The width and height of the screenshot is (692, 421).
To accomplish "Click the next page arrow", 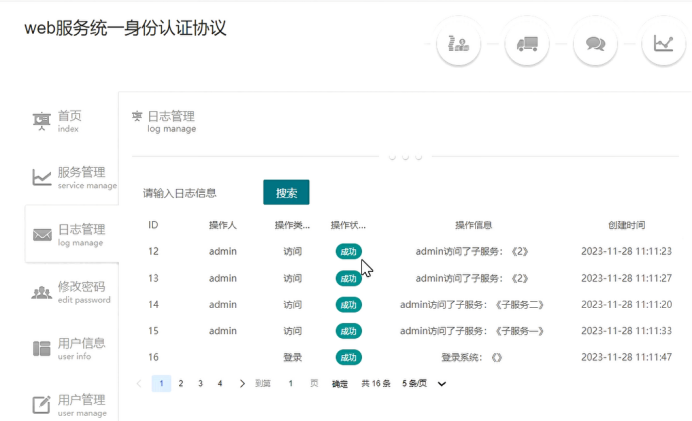I will [x=242, y=383].
